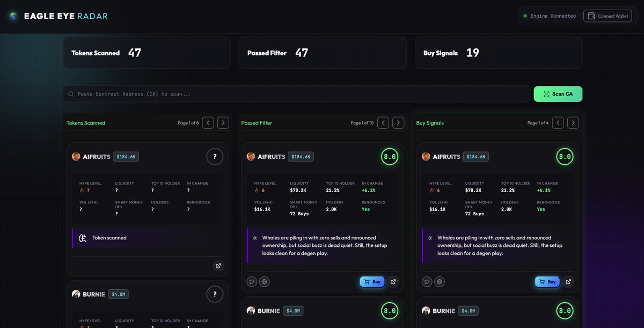Click AIFRUITS avatar in Buy Signals column

[426, 157]
